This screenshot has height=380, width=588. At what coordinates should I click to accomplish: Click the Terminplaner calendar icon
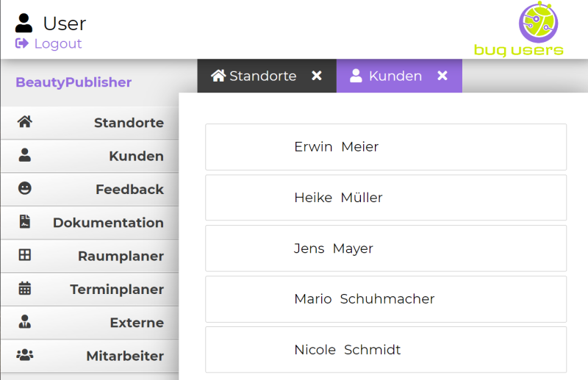(x=25, y=289)
